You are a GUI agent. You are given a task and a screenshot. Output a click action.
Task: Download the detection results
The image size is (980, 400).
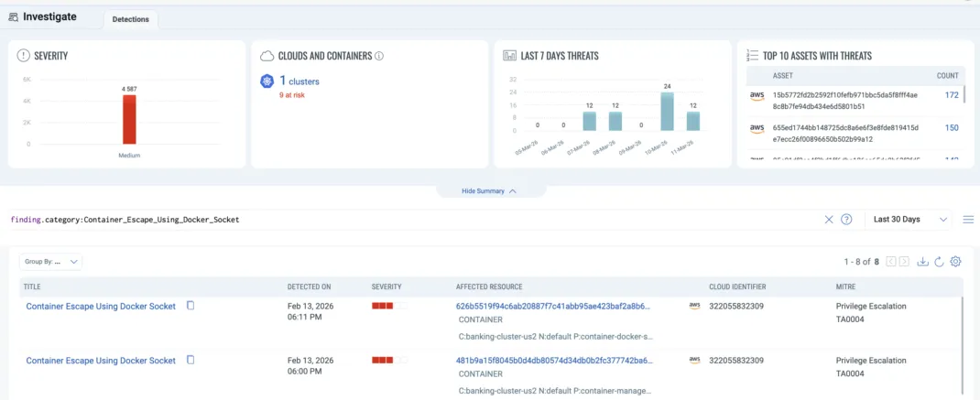(x=923, y=262)
